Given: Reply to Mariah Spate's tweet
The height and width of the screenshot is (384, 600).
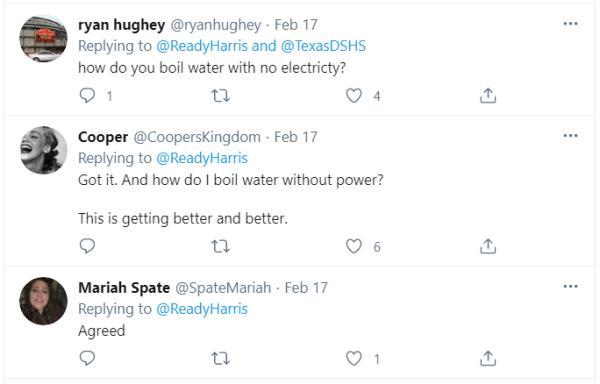Looking at the screenshot, I should pyautogui.click(x=87, y=358).
